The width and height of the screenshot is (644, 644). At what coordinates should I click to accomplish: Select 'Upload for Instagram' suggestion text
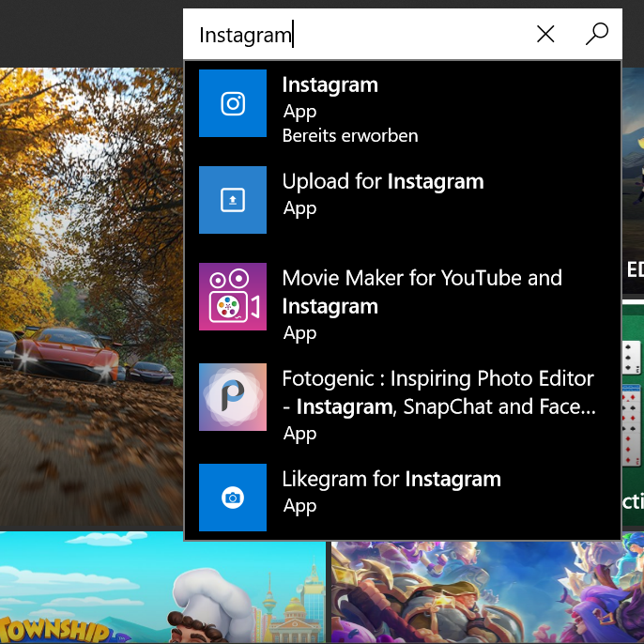tap(383, 182)
